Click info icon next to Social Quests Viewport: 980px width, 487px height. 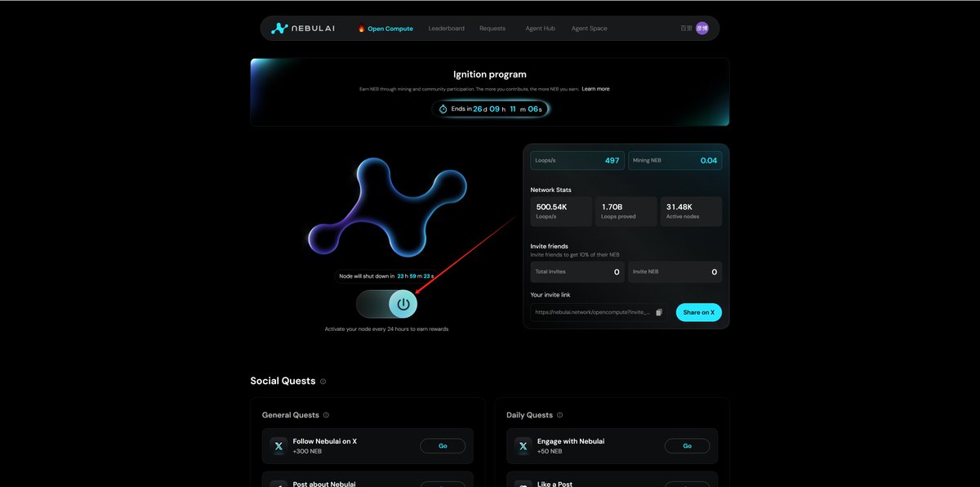(323, 382)
